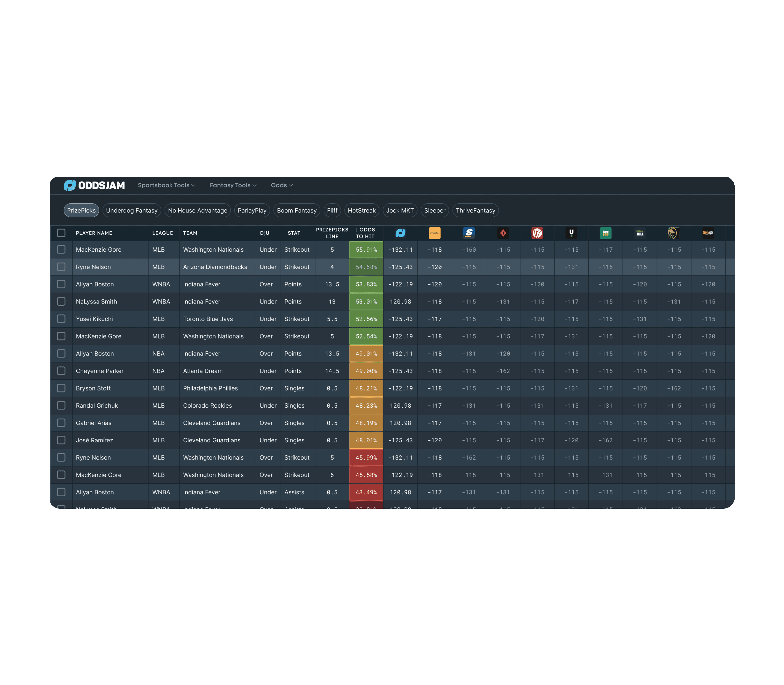Open the Odds dropdown menu

(x=282, y=185)
